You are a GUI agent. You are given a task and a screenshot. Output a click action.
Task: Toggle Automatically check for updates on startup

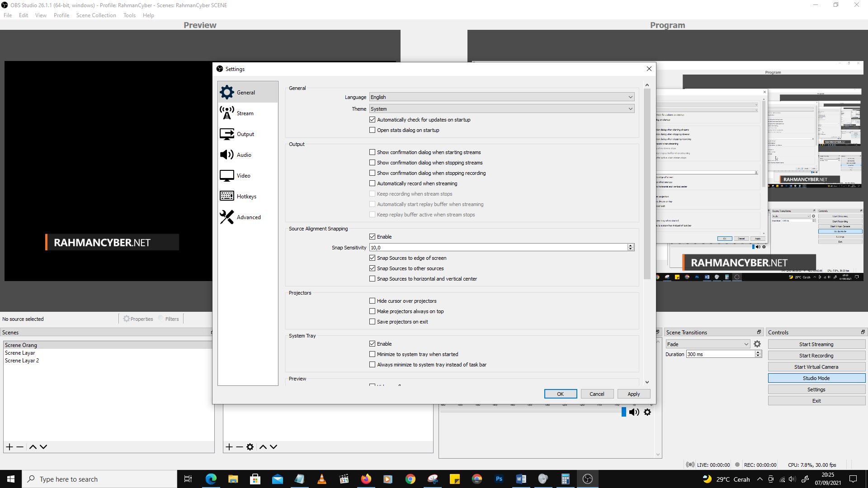[x=373, y=119]
